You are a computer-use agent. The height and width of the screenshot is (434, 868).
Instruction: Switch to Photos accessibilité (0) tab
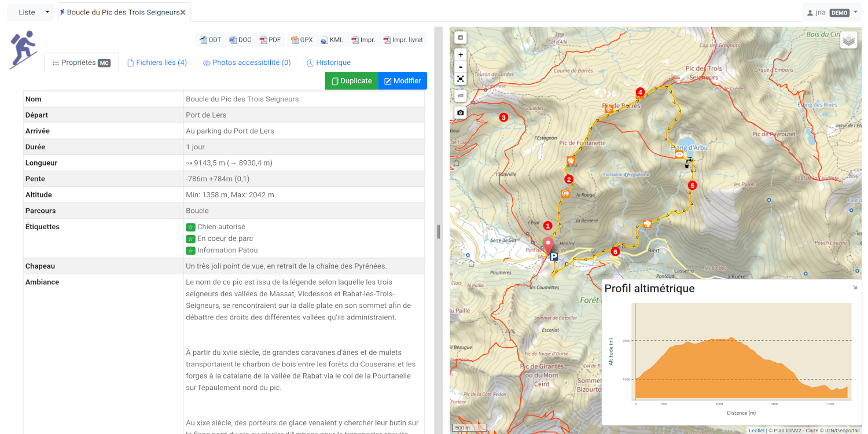pos(247,62)
